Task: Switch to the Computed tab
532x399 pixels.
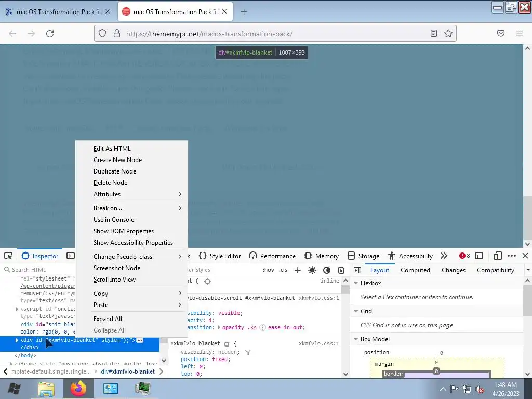Action: (415, 270)
